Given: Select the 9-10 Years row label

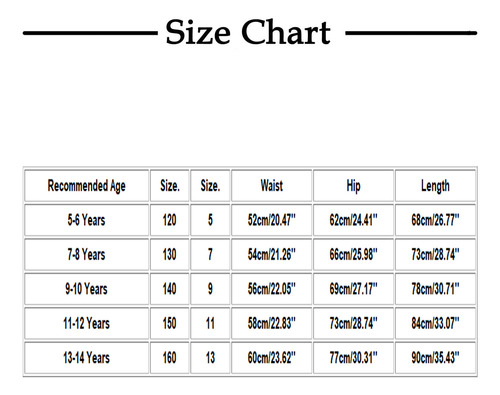Looking at the screenshot, I should tap(87, 289).
